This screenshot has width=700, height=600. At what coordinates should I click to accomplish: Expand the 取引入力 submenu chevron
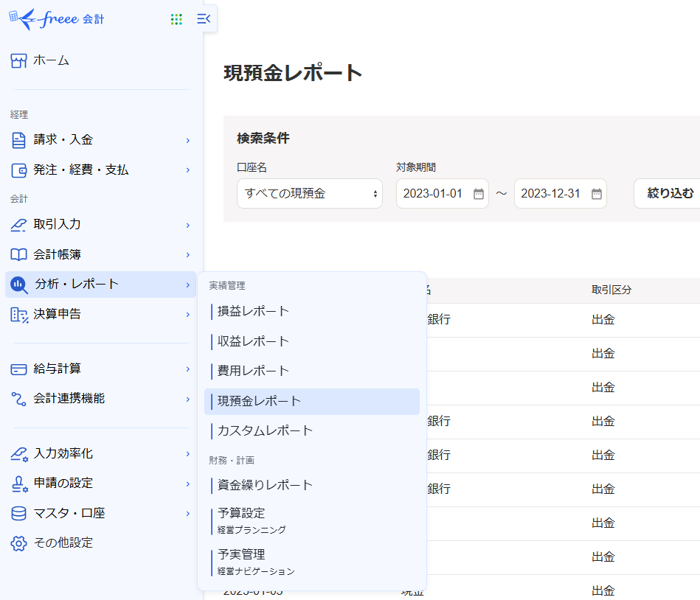pos(188,225)
